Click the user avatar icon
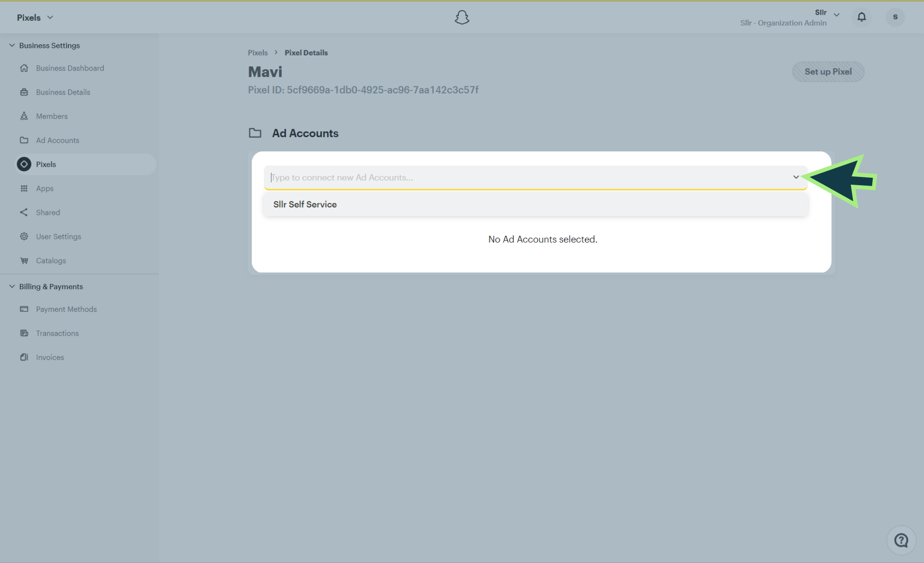The width and height of the screenshot is (924, 563). point(895,17)
